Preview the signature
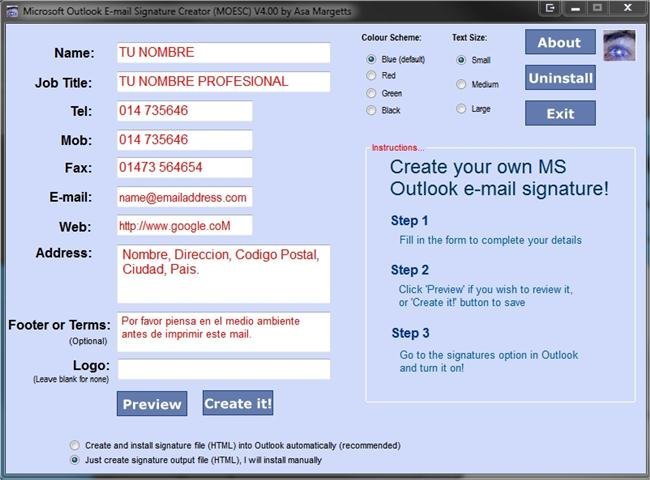Screen dimensions: 650x480 pos(152,404)
